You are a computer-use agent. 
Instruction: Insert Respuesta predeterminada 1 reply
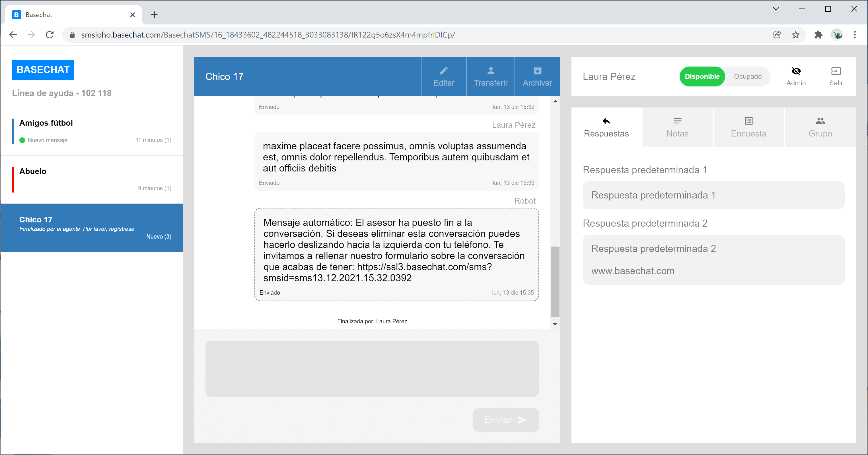(x=713, y=195)
